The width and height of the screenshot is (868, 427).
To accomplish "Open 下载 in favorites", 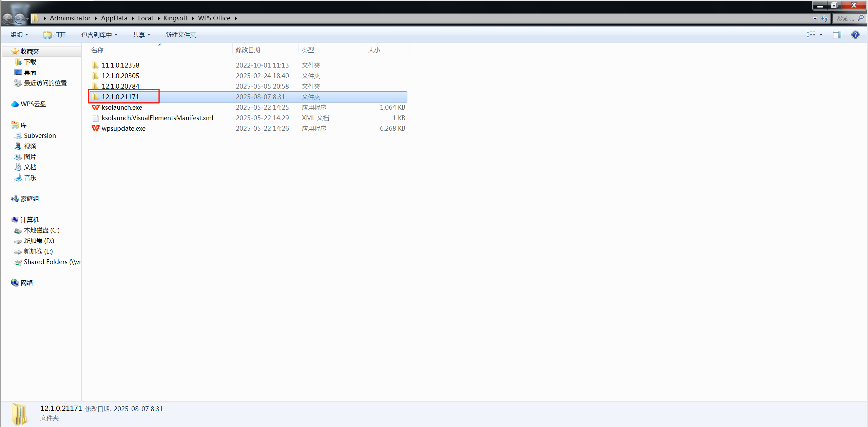I will pos(30,62).
